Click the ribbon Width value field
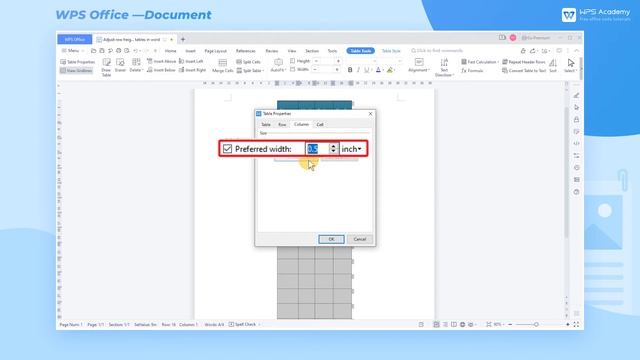This screenshot has height=360, width=640. tap(326, 70)
